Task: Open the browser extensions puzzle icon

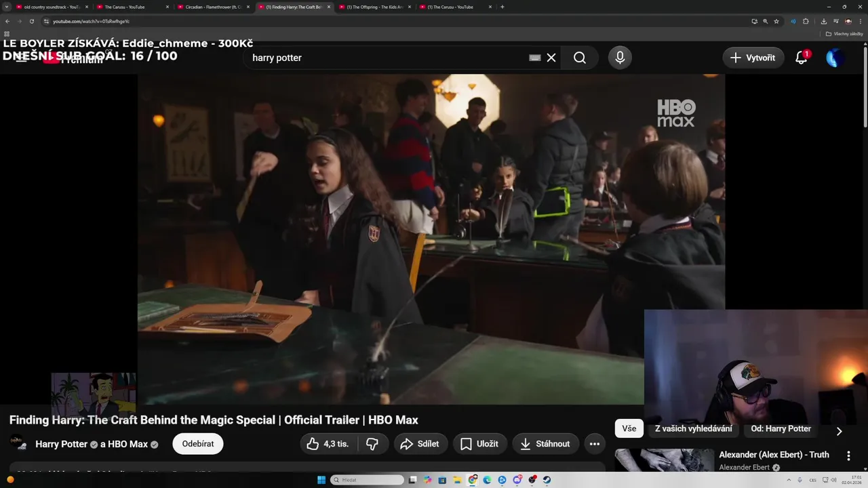Action: pyautogui.click(x=806, y=21)
